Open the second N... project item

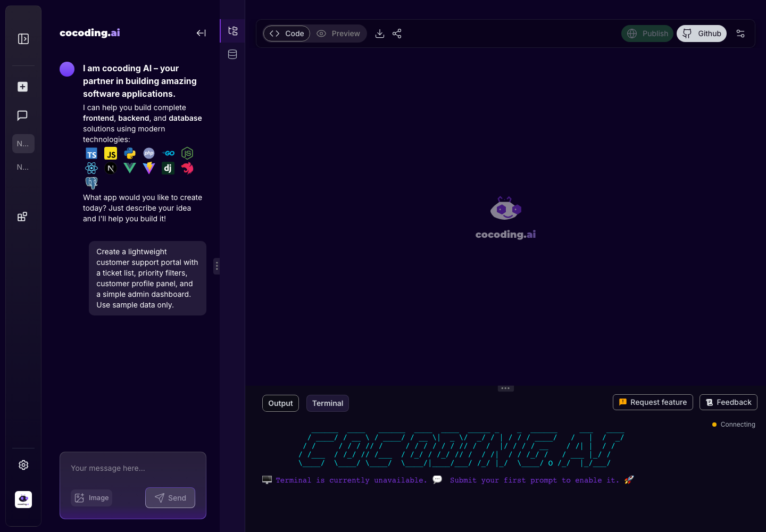tap(23, 167)
